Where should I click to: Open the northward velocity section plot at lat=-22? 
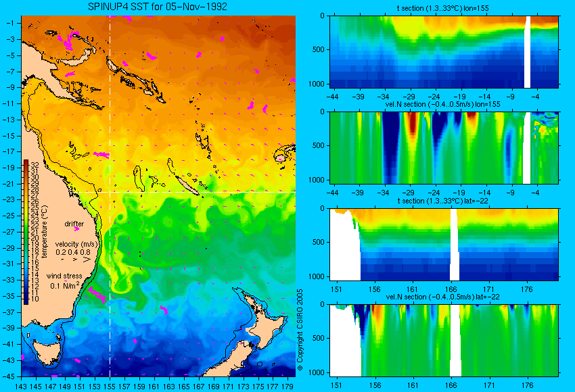(444, 341)
